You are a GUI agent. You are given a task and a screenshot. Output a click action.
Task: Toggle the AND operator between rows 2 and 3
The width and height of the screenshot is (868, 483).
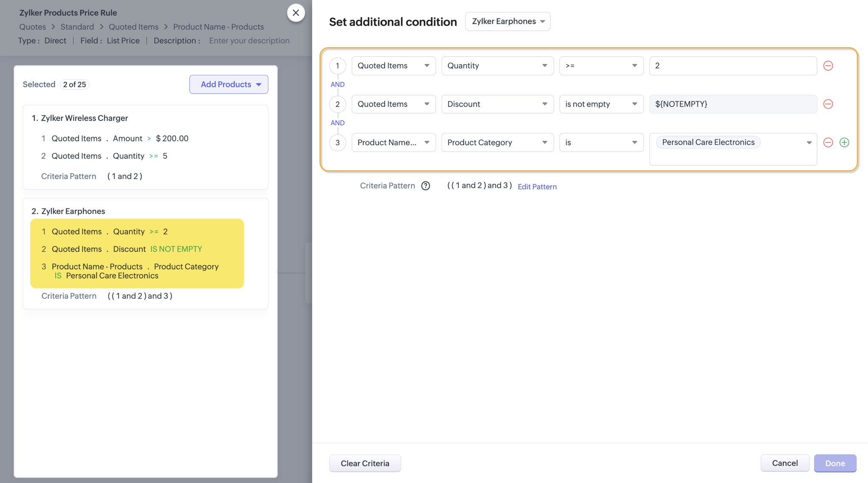pyautogui.click(x=337, y=123)
